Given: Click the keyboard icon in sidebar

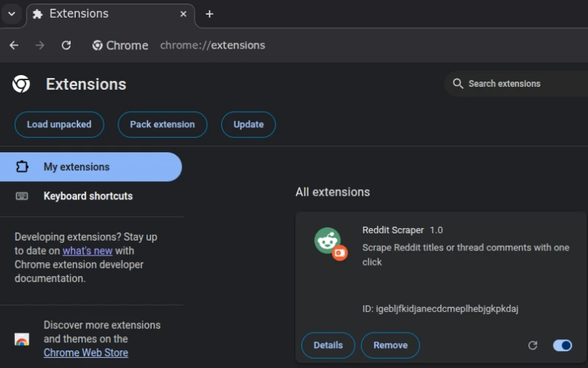Looking at the screenshot, I should point(22,196).
